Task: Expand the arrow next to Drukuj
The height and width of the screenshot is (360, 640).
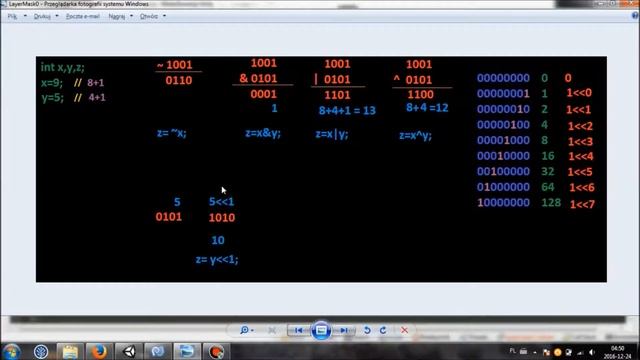Action: pos(57,16)
